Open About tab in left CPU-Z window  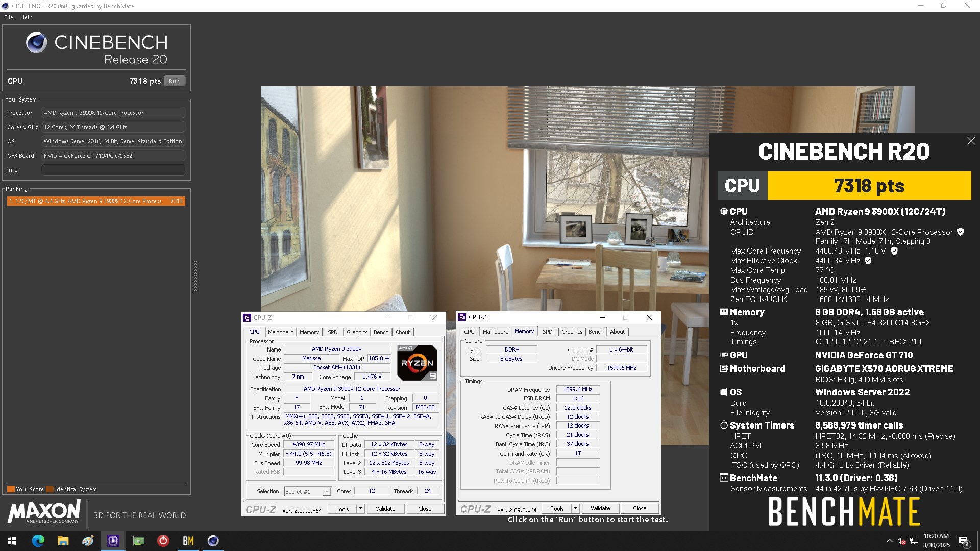tap(403, 332)
